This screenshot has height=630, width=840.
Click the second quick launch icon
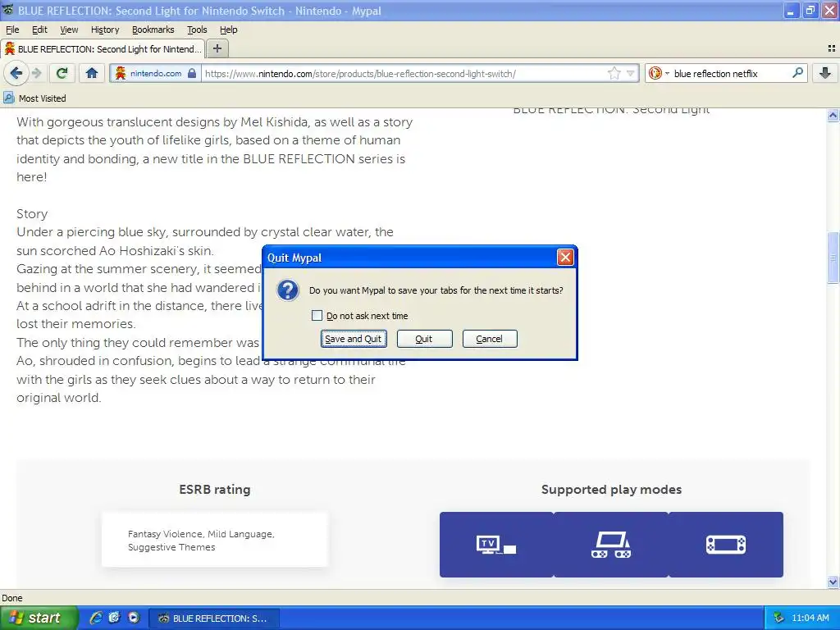click(x=115, y=618)
